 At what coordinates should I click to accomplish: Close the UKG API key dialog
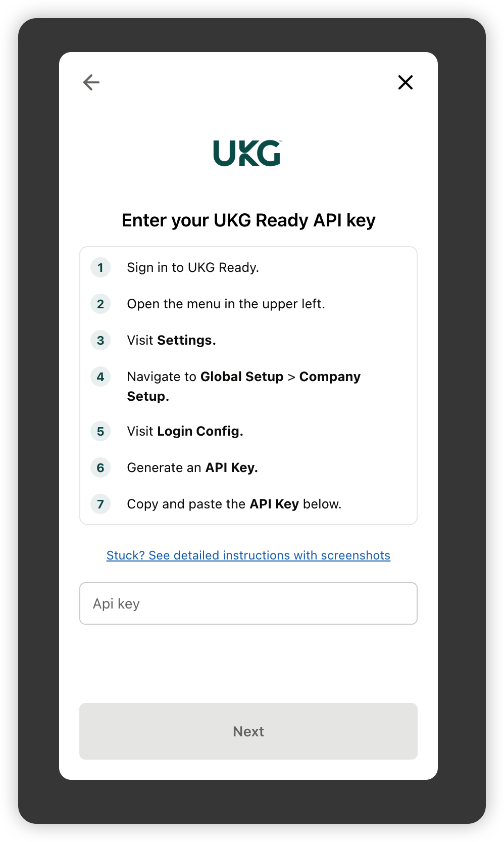point(406,82)
